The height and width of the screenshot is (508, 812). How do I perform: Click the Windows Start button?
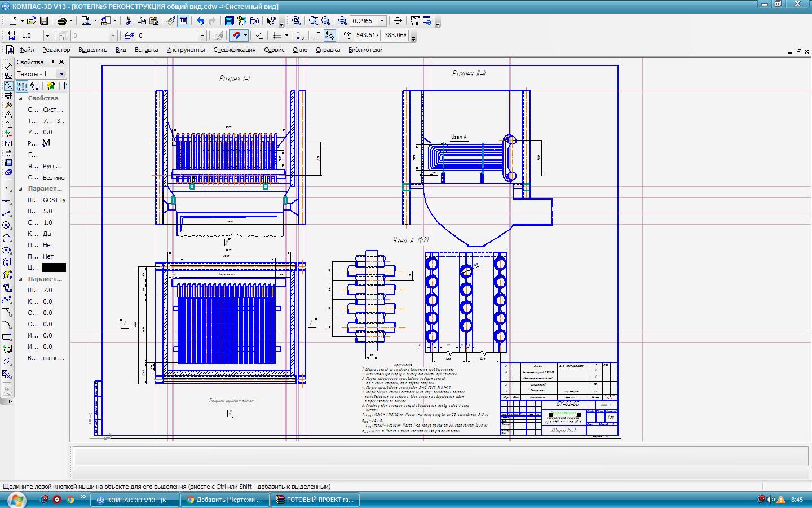click(16, 500)
